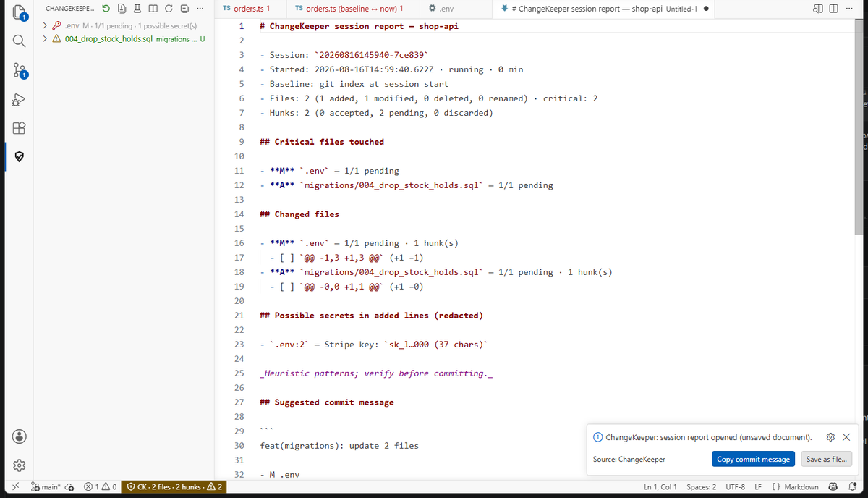The height and width of the screenshot is (498, 868).
Task: Click the editor layout icon beside split editor
Action: click(818, 9)
